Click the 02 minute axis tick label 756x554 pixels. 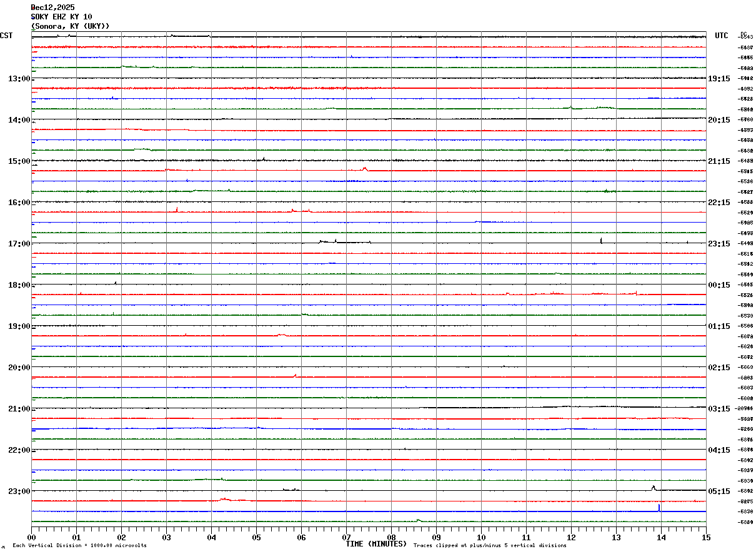tap(121, 537)
